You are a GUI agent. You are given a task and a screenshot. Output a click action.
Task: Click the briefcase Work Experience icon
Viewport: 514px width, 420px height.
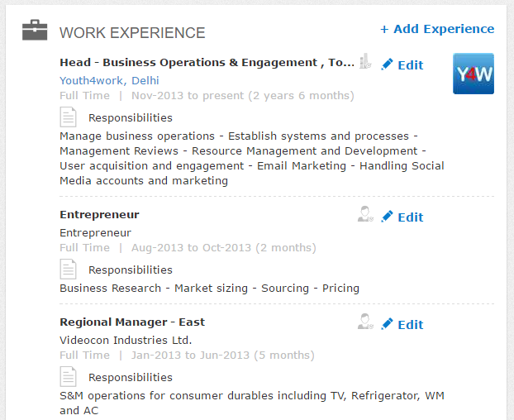(x=35, y=30)
